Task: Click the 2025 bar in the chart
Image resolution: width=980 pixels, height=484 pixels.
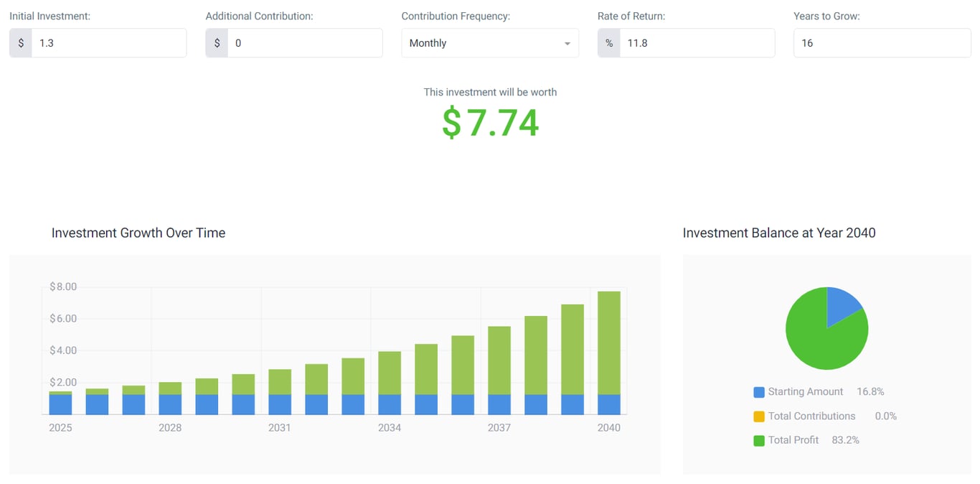Action: pos(60,402)
